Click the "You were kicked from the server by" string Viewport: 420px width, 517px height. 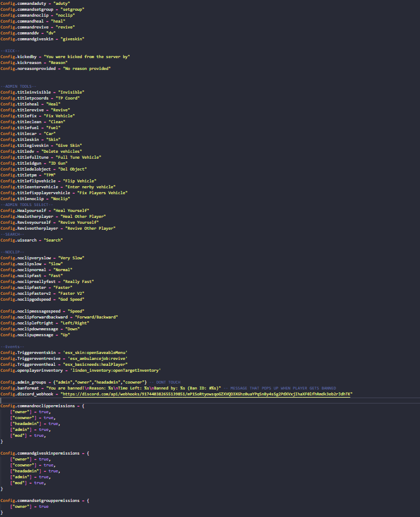87,57
